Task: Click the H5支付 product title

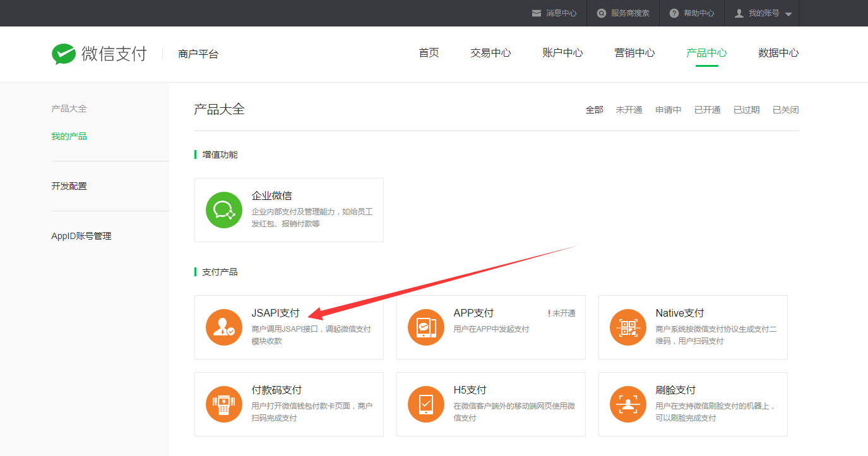Action: (470, 390)
